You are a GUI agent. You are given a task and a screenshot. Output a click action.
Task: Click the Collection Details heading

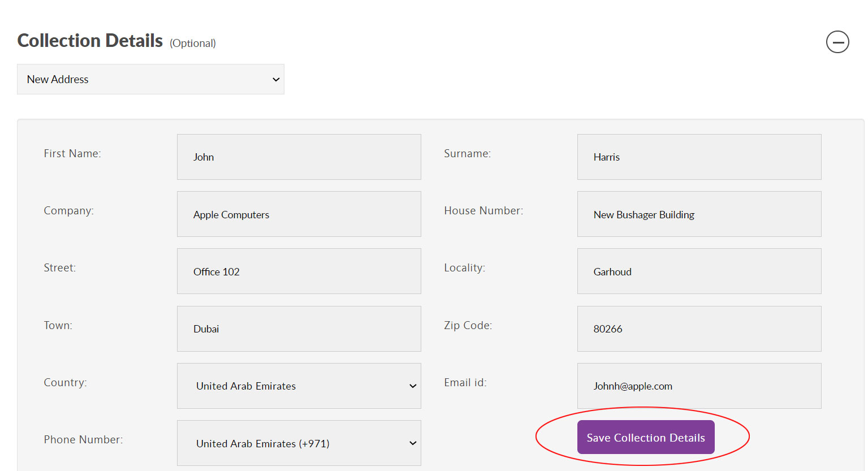point(90,41)
